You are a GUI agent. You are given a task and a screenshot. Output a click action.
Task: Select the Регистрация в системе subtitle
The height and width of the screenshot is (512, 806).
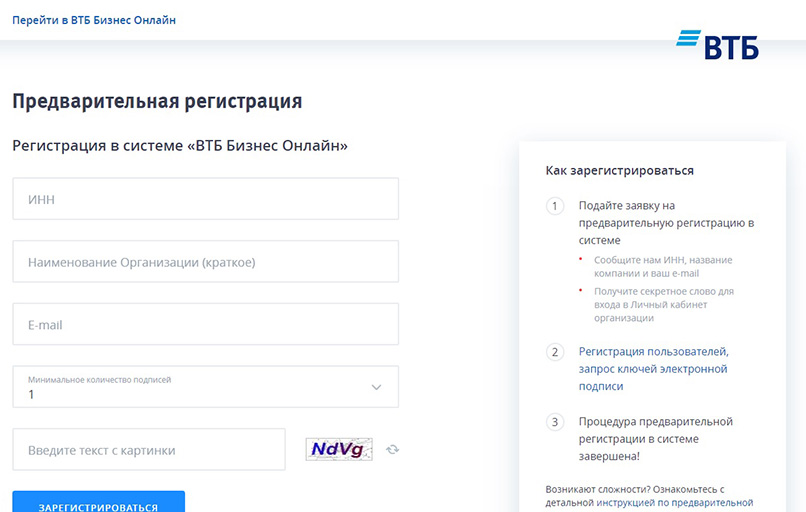pos(180,145)
